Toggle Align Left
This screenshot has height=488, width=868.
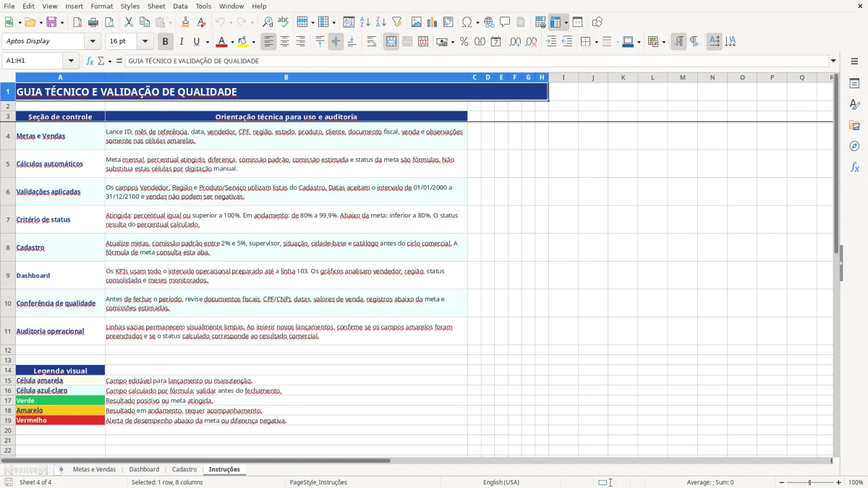[x=268, y=42]
